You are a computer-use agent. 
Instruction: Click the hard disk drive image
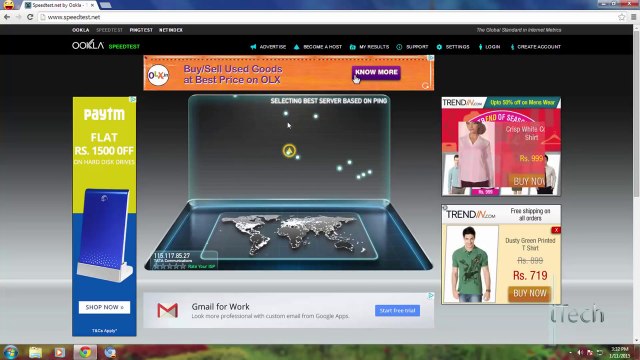tap(105, 236)
